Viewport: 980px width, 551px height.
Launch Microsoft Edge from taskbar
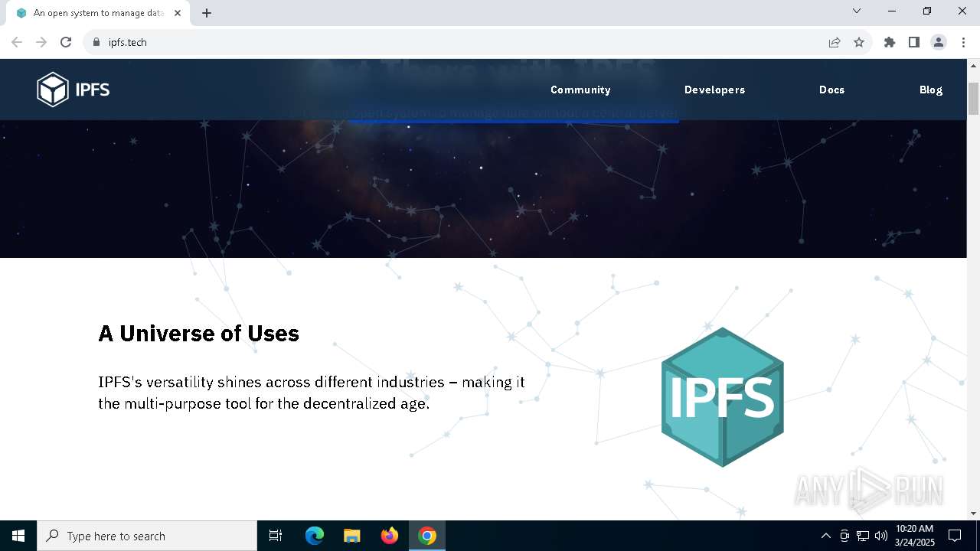point(315,536)
